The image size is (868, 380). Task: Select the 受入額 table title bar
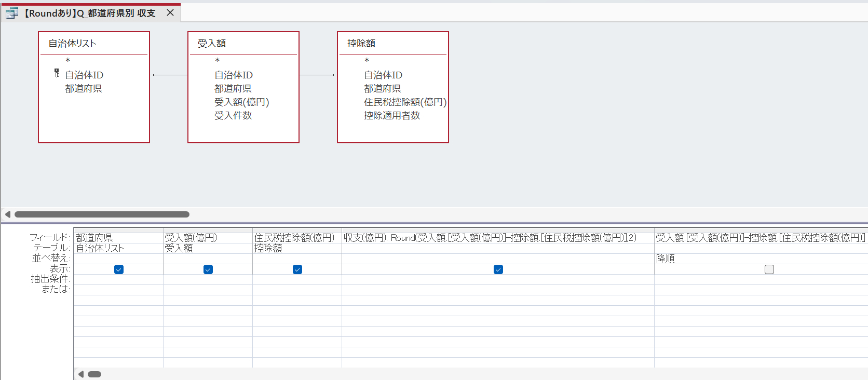tap(243, 44)
